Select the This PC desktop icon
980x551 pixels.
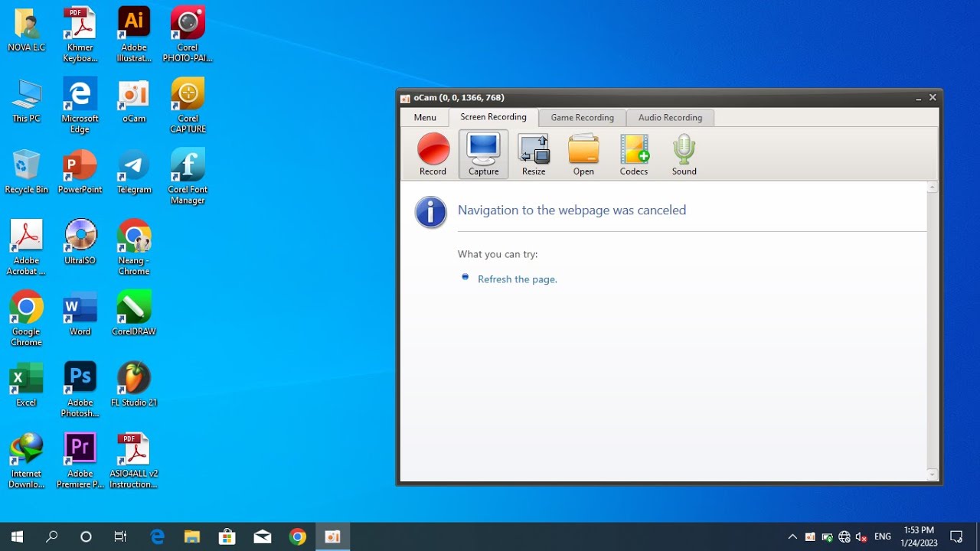click(27, 101)
